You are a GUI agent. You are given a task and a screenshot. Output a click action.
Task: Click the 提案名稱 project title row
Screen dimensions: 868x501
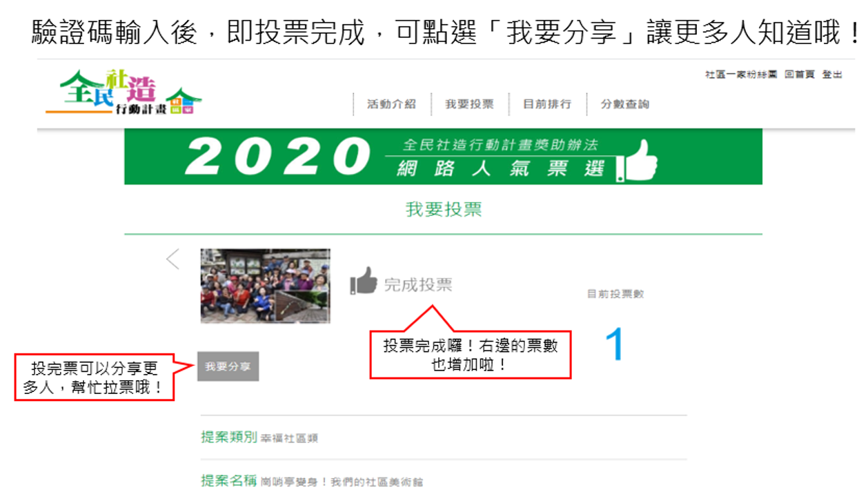[444, 480]
